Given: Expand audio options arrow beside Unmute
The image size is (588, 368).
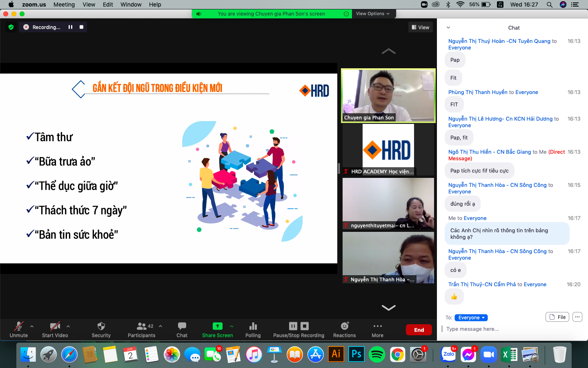Looking at the screenshot, I should point(32,326).
